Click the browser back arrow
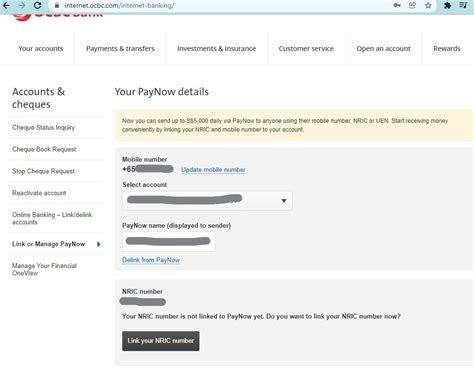The image size is (474, 371). (x=6, y=5)
